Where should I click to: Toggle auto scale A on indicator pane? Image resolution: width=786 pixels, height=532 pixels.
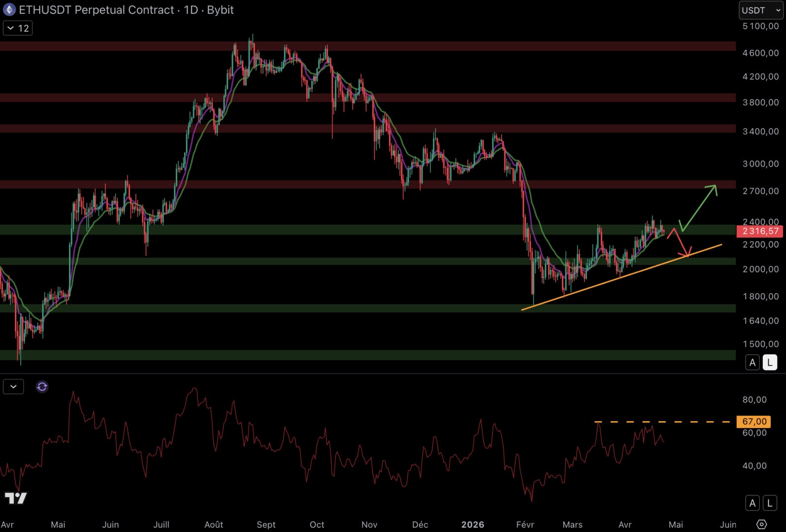point(752,503)
